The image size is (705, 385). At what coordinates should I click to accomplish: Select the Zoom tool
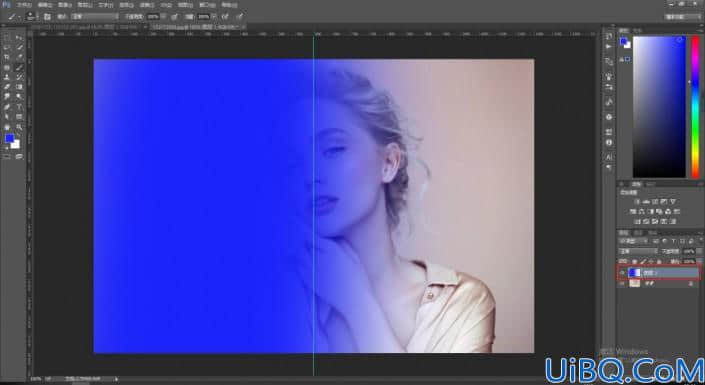tap(19, 127)
